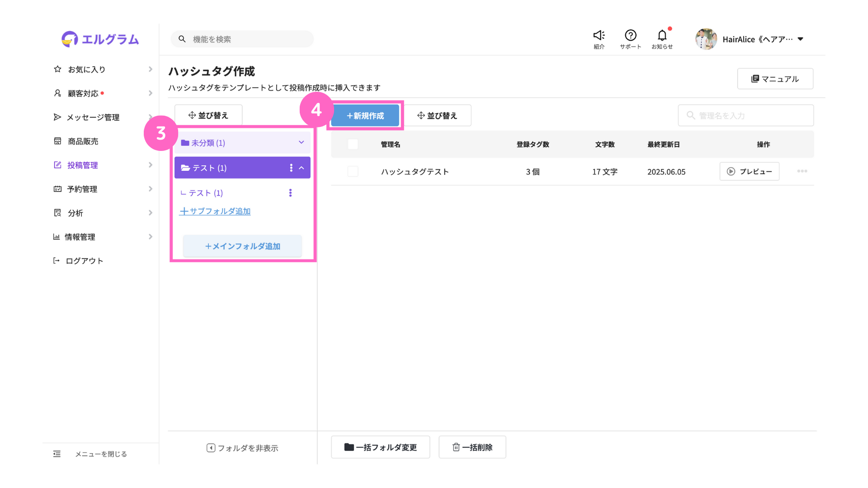Click the 一括フォルダ変更 button
The width and height of the screenshot is (868, 488).
tap(381, 447)
